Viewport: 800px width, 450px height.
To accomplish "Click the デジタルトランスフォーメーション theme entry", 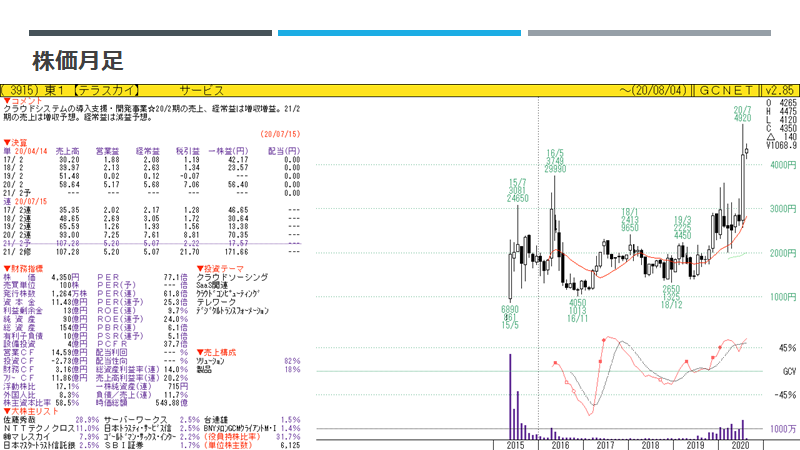I will (233, 311).
